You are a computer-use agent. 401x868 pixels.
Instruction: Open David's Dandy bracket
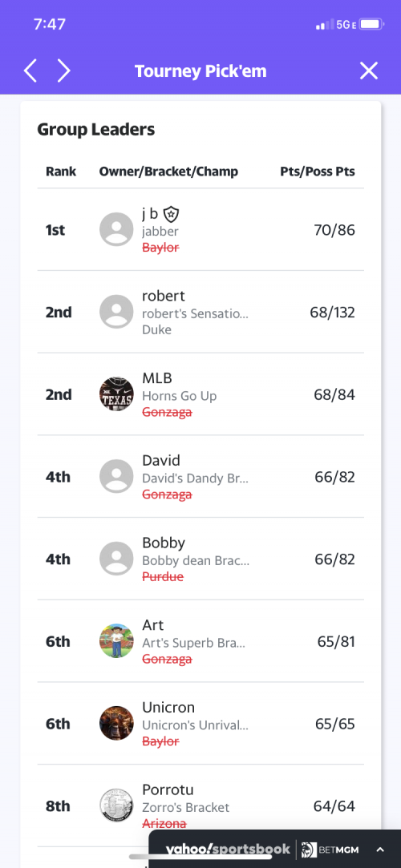195,478
